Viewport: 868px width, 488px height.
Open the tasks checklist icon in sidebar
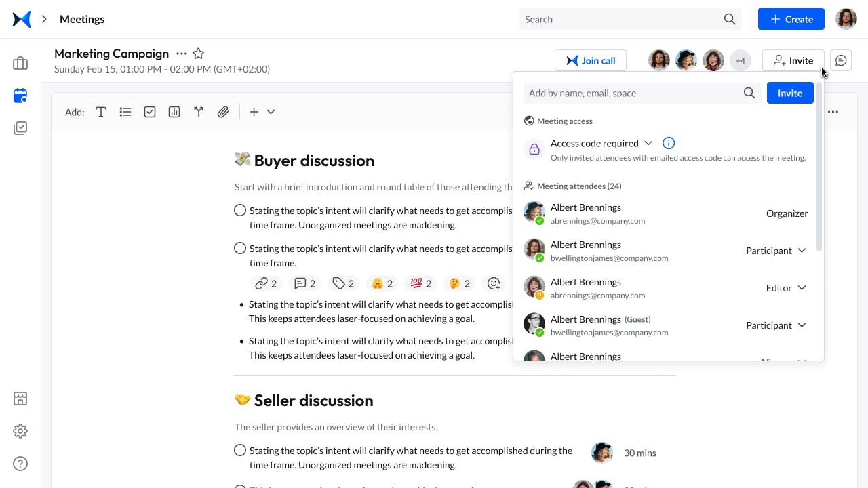[20, 128]
